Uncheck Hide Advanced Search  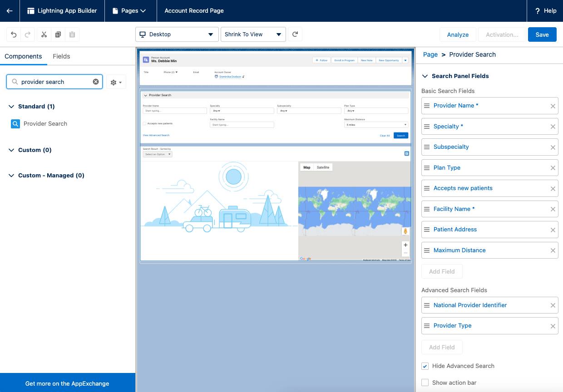[425, 366]
